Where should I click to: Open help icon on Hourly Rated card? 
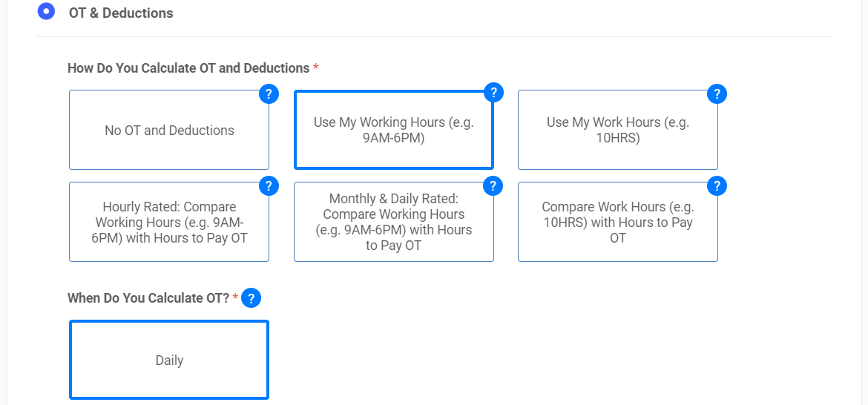coord(269,186)
